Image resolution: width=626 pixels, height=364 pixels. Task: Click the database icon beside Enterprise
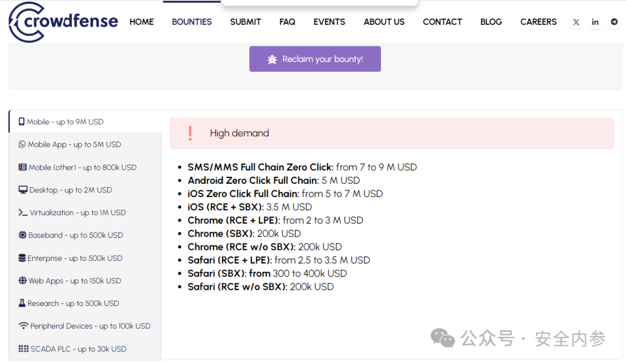click(x=22, y=258)
